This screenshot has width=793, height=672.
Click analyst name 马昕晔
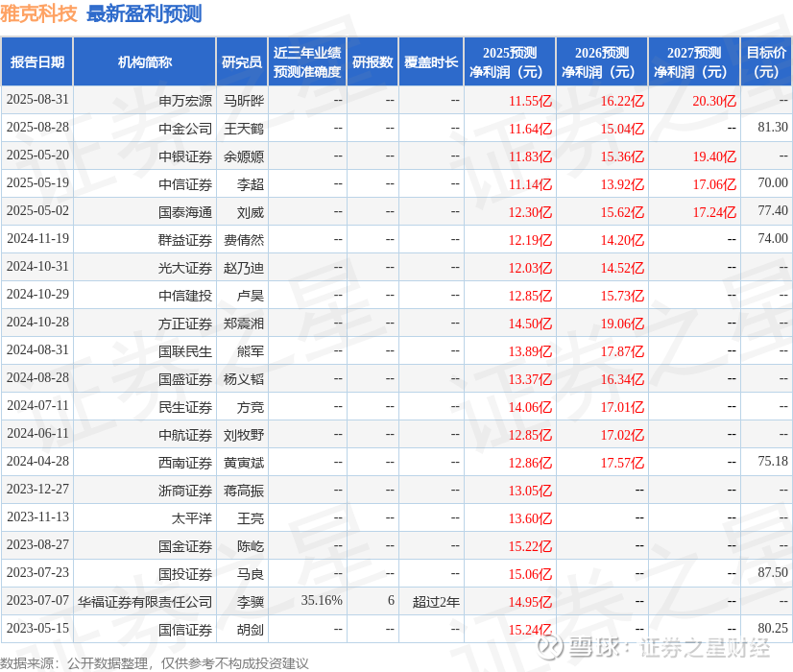(x=244, y=101)
